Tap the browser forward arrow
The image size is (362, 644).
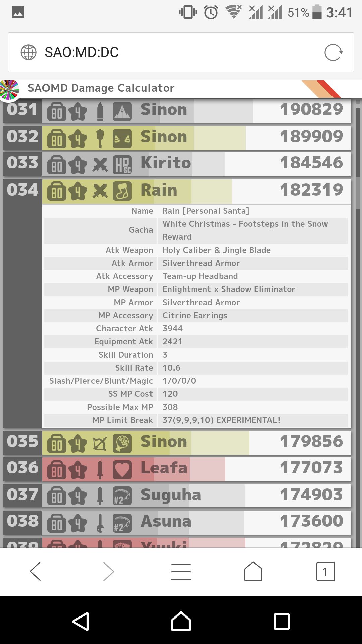[108, 571]
